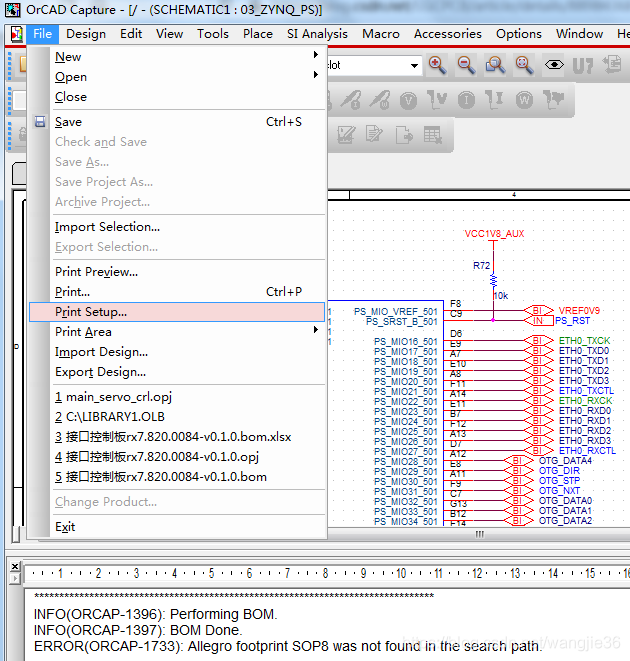Screen dimensions: 630x661
Task: Open recent file main_servo_crl.opj
Action: (177, 397)
